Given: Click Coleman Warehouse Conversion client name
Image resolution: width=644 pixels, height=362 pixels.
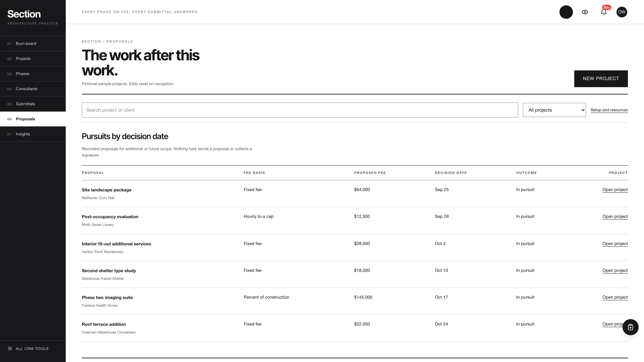Looking at the screenshot, I should coord(109,332).
